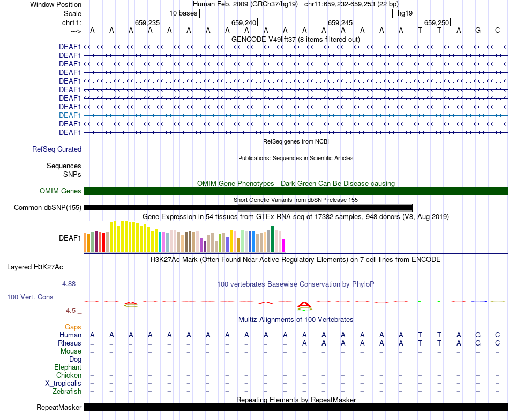The image size is (509, 420).
Task: Click the Elephant alignment row label
Action: coord(68,367)
